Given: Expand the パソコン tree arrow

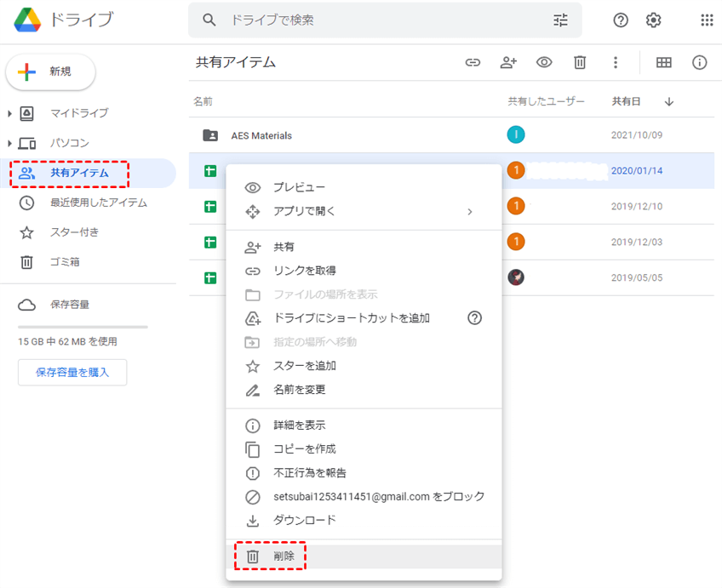Looking at the screenshot, I should point(10,143).
